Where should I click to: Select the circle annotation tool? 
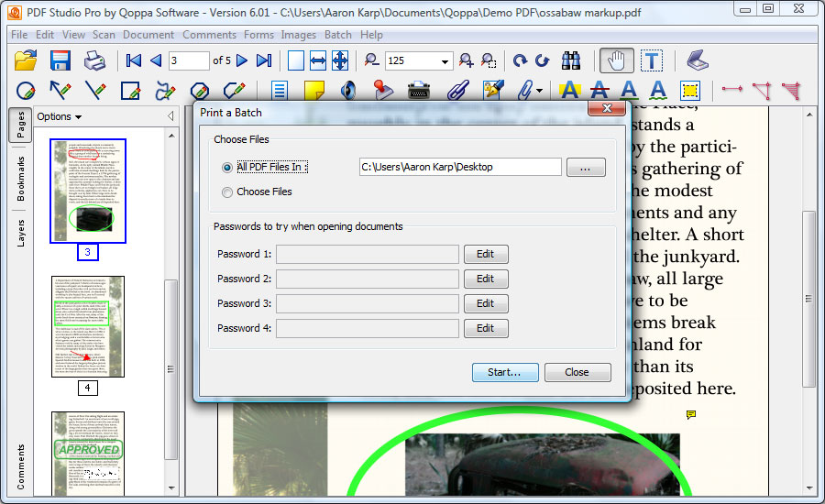(x=26, y=91)
